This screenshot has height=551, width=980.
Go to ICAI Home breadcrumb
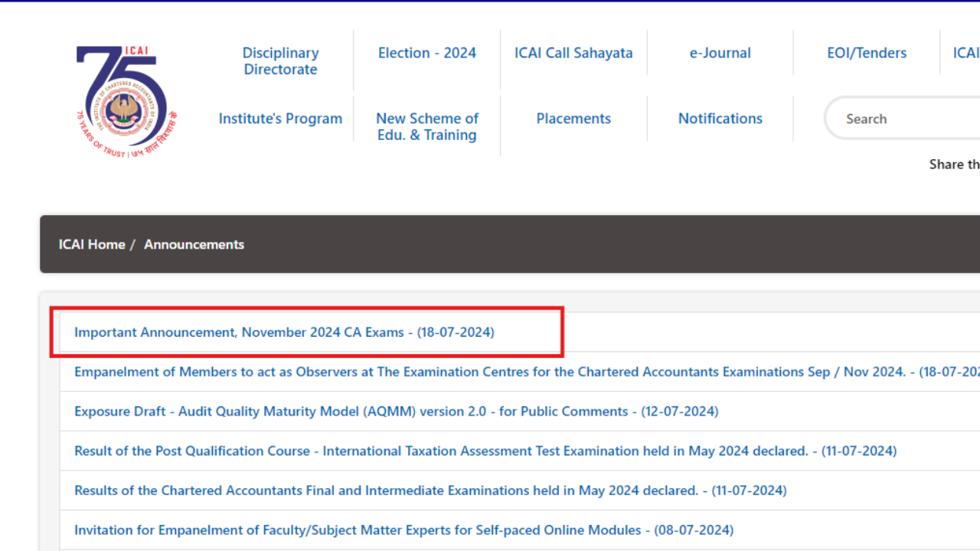click(92, 244)
